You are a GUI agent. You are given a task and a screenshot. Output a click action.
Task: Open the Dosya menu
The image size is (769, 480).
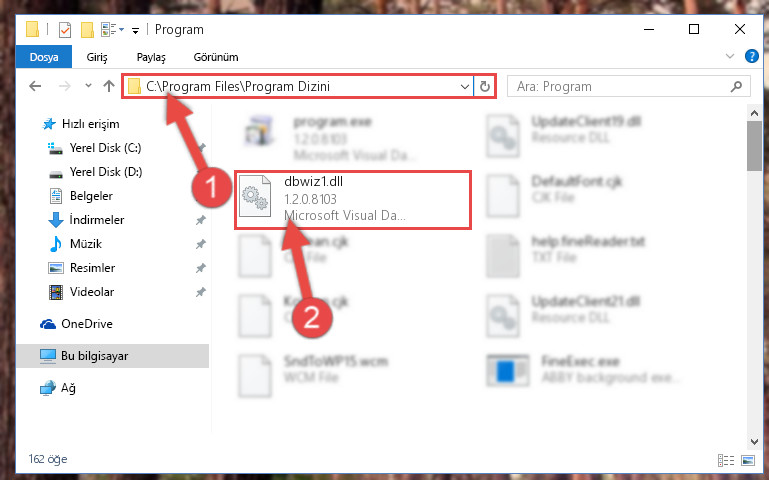[x=44, y=57]
